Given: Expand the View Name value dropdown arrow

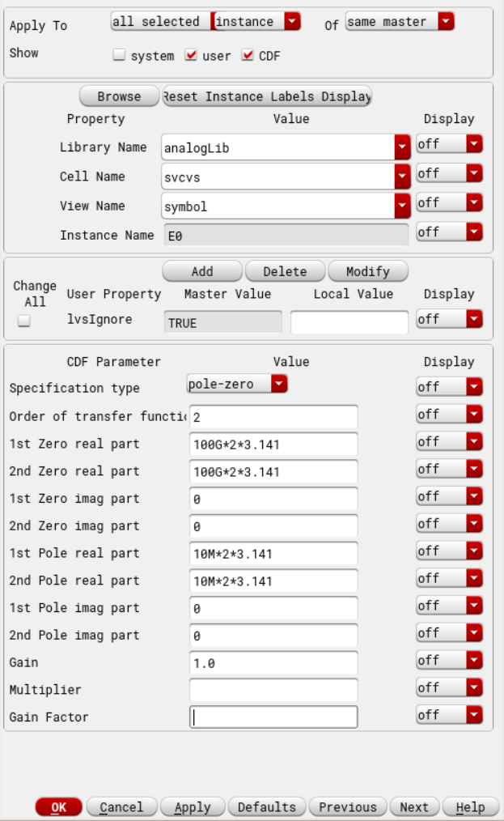Looking at the screenshot, I should (402, 206).
